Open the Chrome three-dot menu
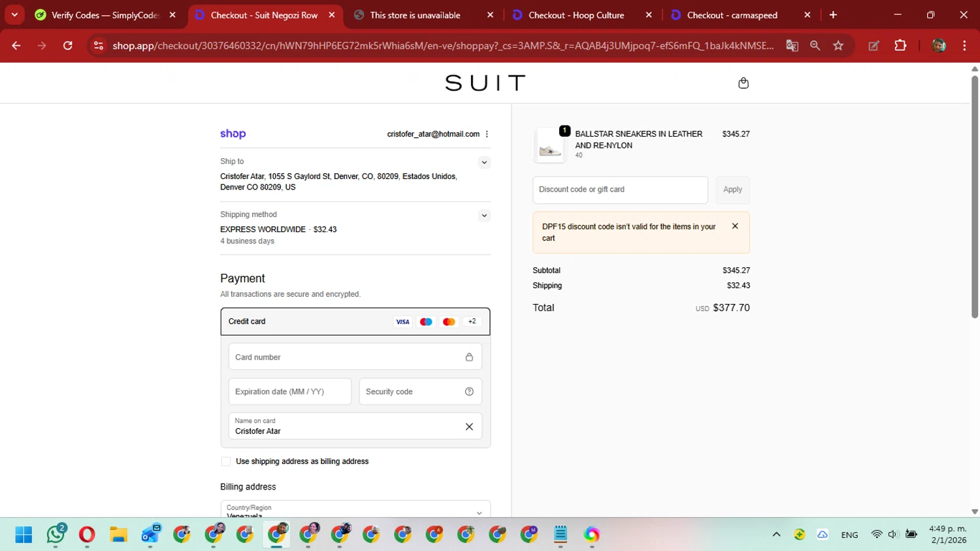This screenshot has height=551, width=980. pos(964,45)
